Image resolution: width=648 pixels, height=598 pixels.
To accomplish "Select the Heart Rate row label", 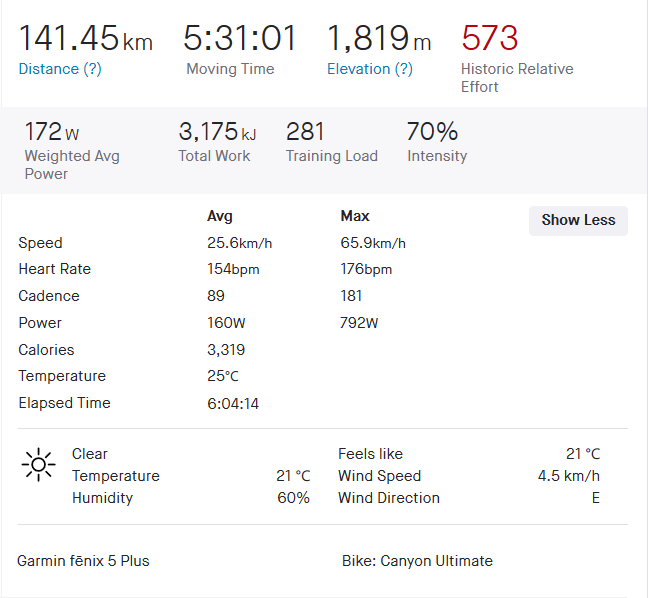I will 55,269.
